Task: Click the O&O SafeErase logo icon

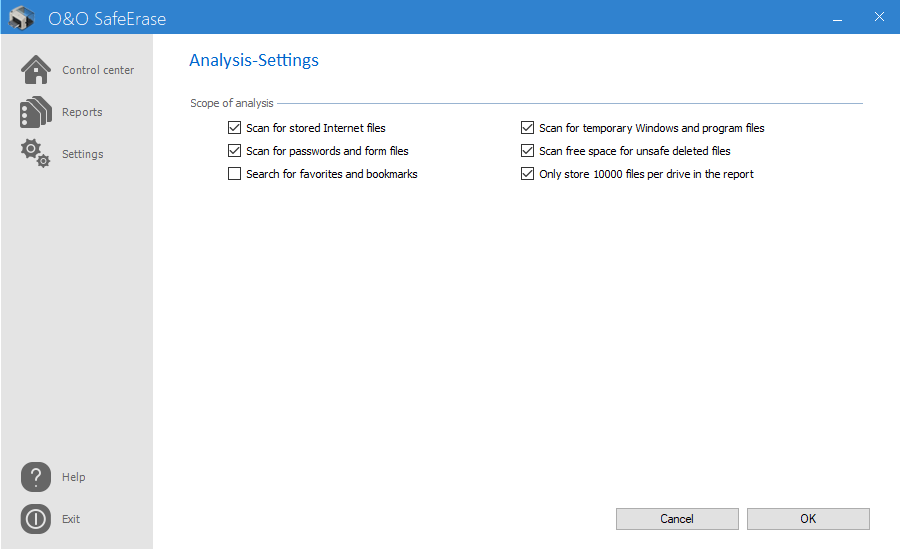Action: (x=22, y=18)
